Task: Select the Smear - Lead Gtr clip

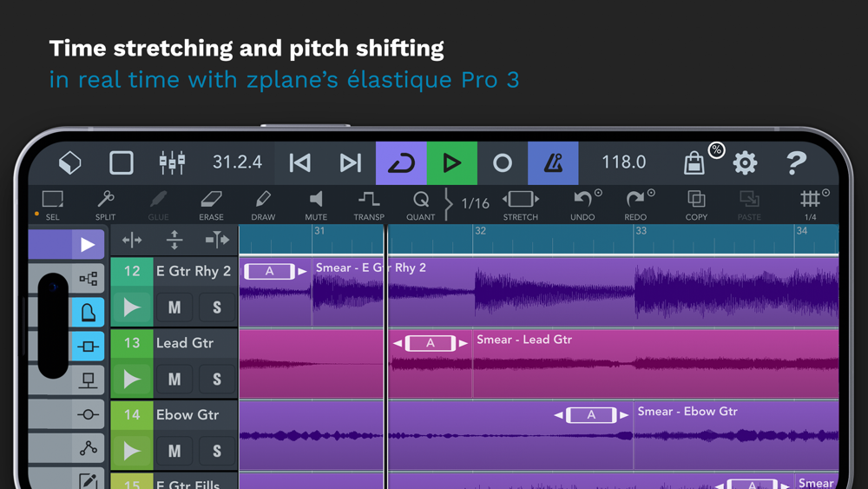Action: [655, 363]
